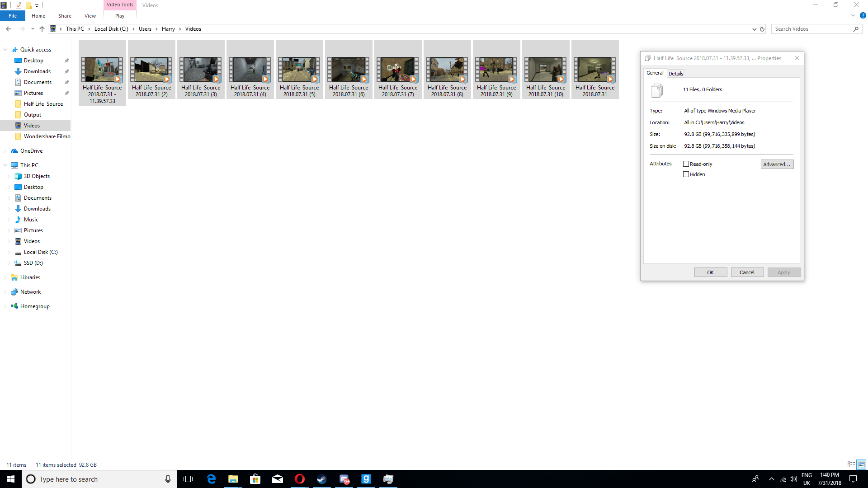Close the Properties dialog

coord(797,58)
